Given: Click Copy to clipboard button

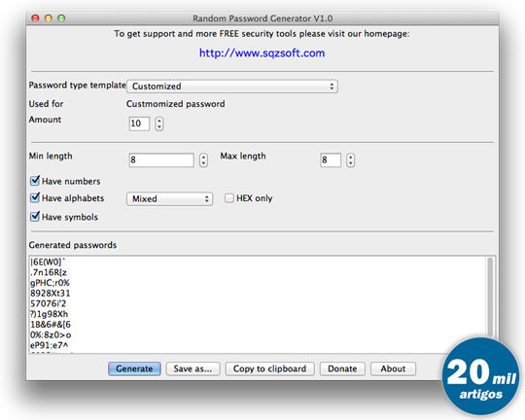Looking at the screenshot, I should point(269,368).
